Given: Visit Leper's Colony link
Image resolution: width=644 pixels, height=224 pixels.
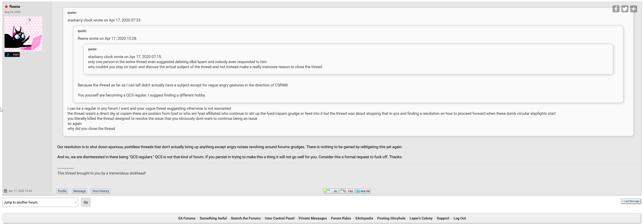Looking at the screenshot, I should pos(421,218).
